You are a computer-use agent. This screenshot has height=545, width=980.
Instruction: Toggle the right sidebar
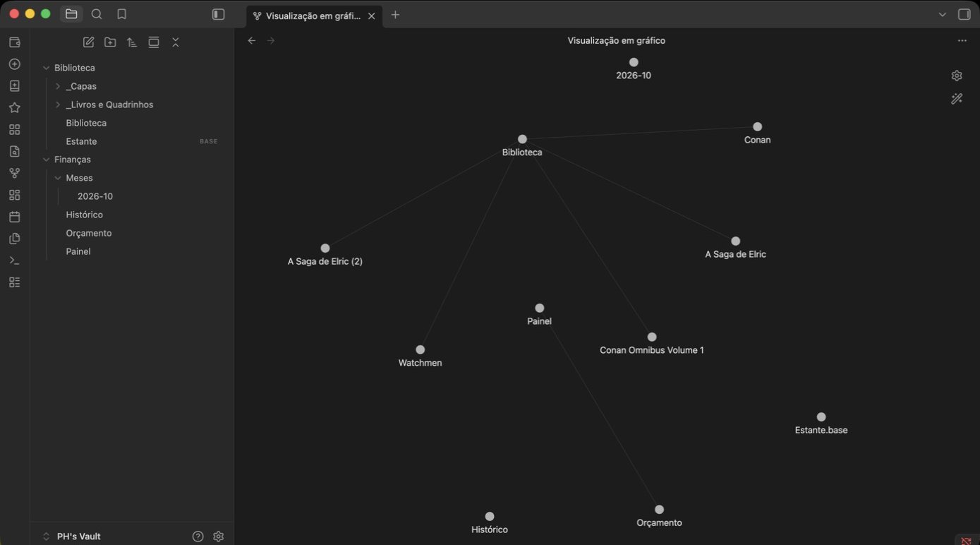(x=964, y=14)
